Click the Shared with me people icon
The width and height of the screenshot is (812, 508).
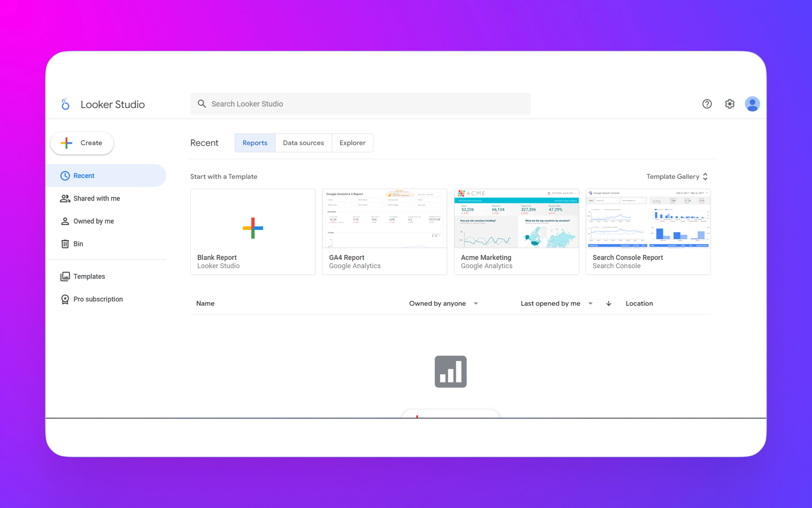[65, 198]
